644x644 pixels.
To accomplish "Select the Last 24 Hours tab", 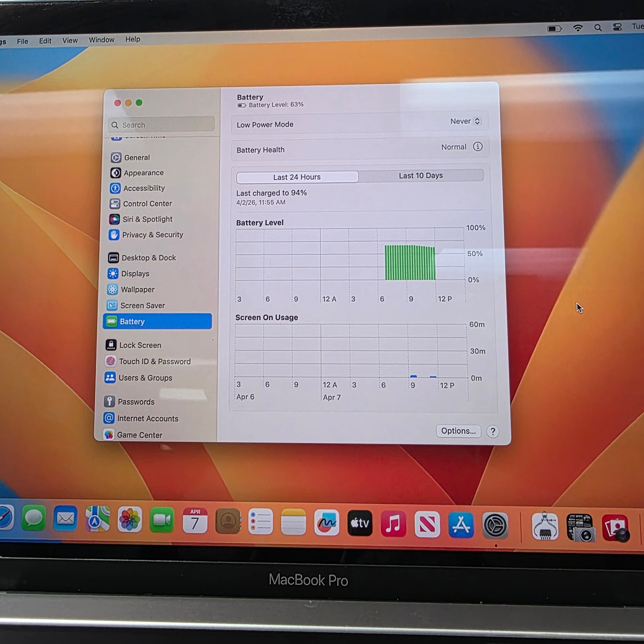I will [296, 177].
